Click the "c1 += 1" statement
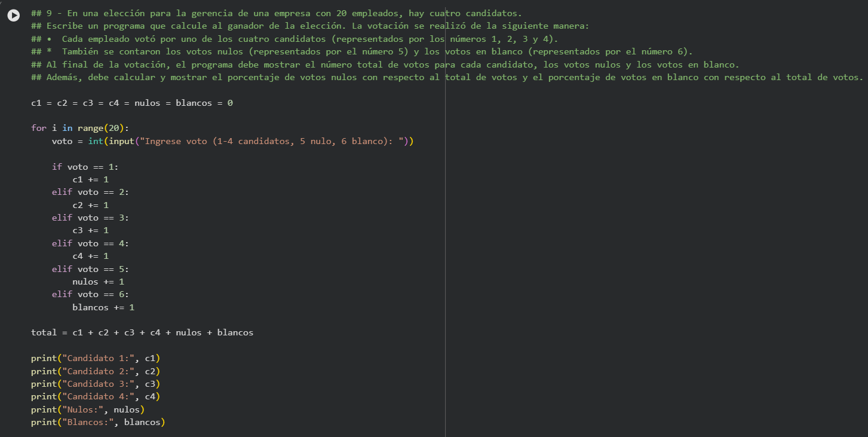The height and width of the screenshot is (437, 868). (90, 179)
